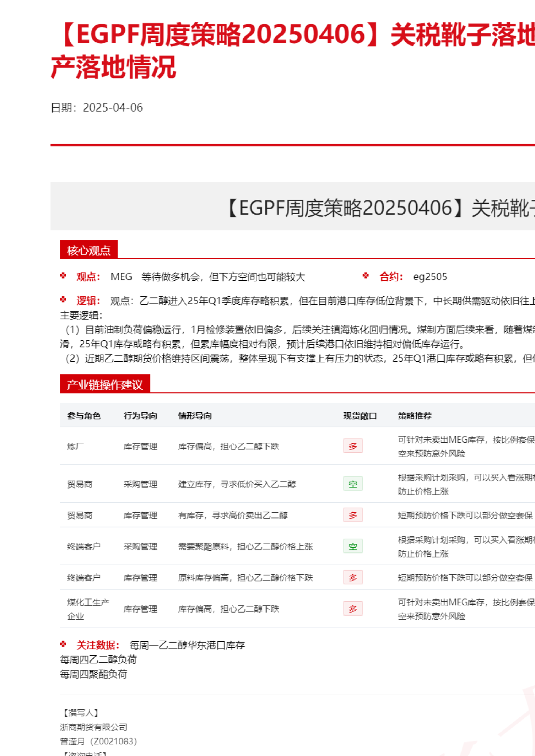Click the red bullet icon before 观点

point(63,276)
